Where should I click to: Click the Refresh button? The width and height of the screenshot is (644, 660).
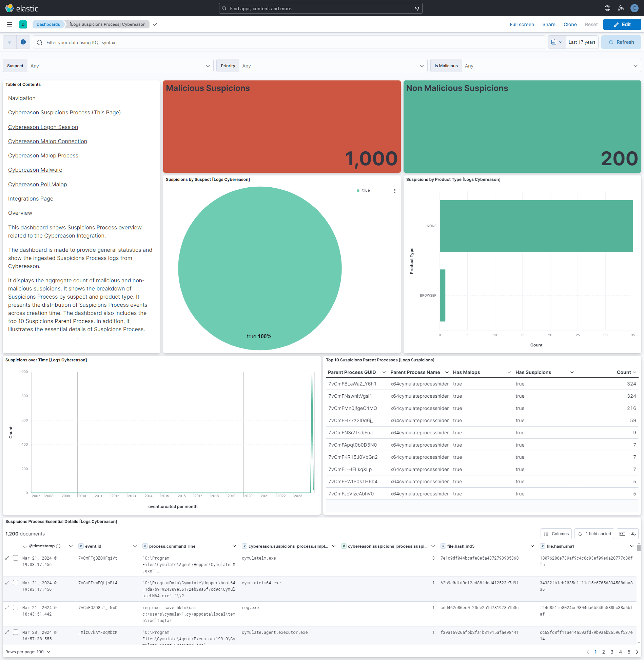coord(621,42)
